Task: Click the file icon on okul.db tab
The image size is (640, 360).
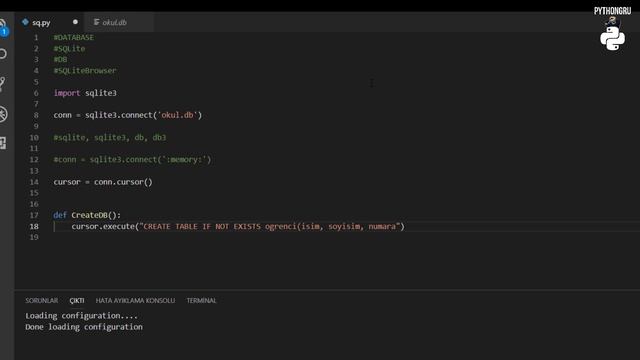Action: coord(96,22)
